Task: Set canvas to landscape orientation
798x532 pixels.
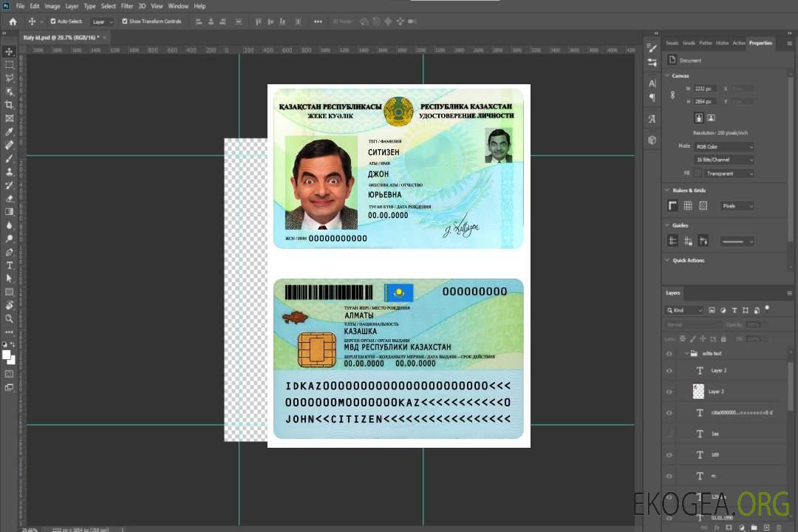Action: pos(711,117)
